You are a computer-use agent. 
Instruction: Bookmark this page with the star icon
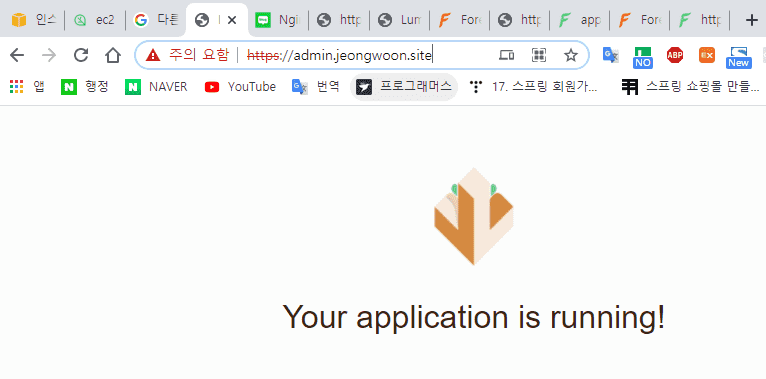coord(571,55)
